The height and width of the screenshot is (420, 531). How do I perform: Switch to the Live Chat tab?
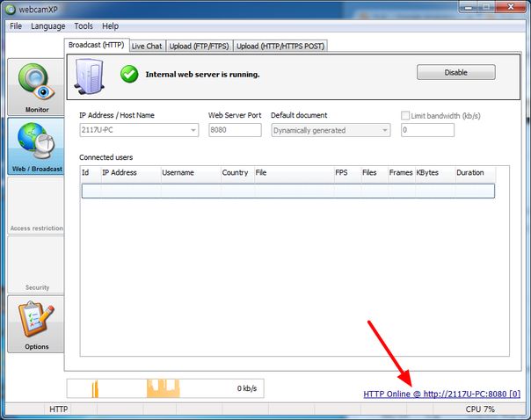coord(147,46)
